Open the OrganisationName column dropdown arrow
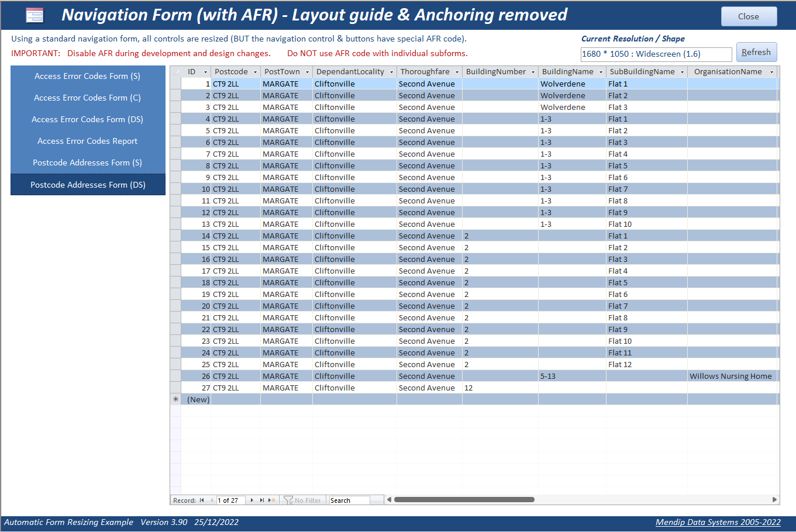Screen dimensions: 796x532 pyautogui.click(x=771, y=72)
